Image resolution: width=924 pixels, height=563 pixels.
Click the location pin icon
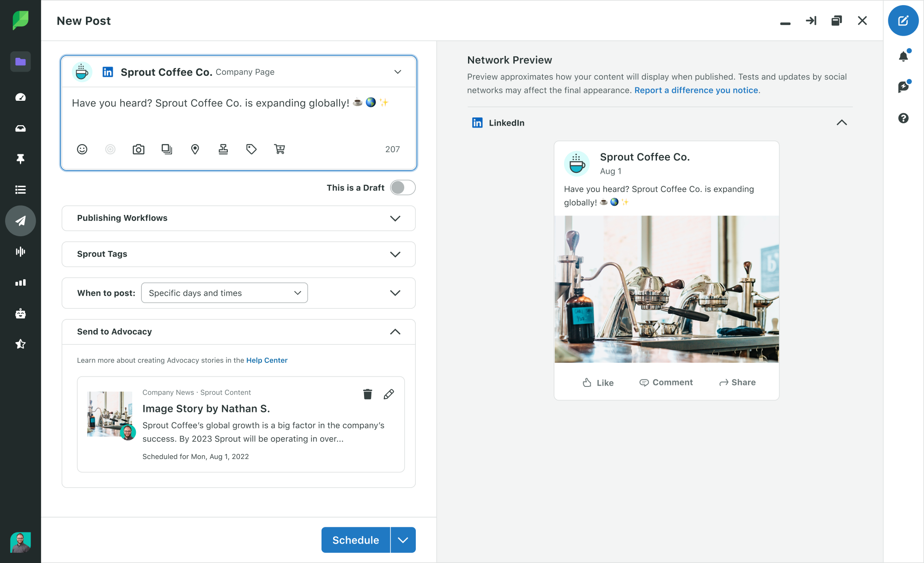[x=195, y=148]
